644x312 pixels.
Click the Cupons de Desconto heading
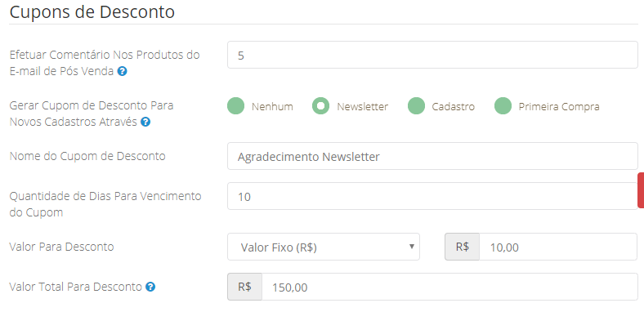coord(92,11)
